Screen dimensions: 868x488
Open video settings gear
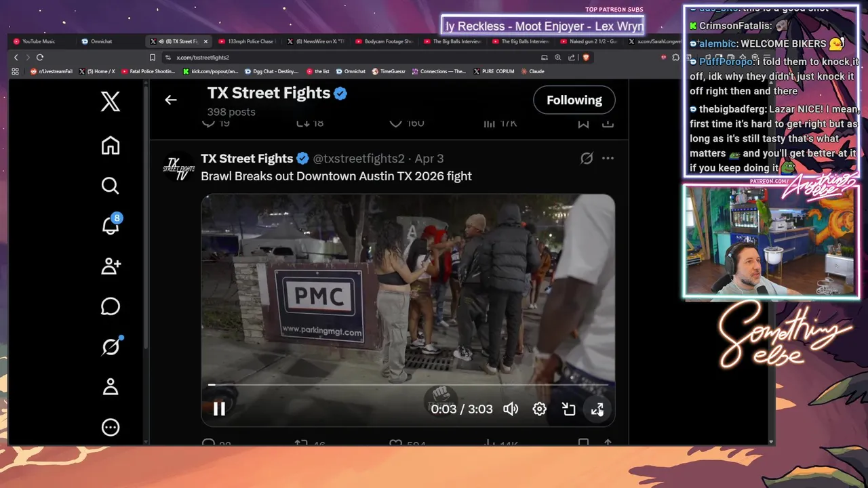tap(539, 409)
